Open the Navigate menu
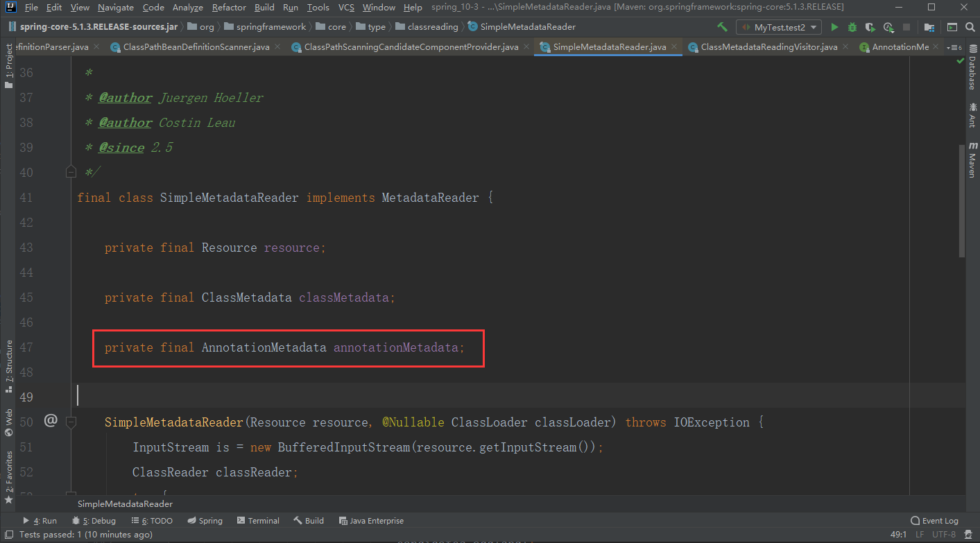The width and height of the screenshot is (980, 543). pos(117,8)
